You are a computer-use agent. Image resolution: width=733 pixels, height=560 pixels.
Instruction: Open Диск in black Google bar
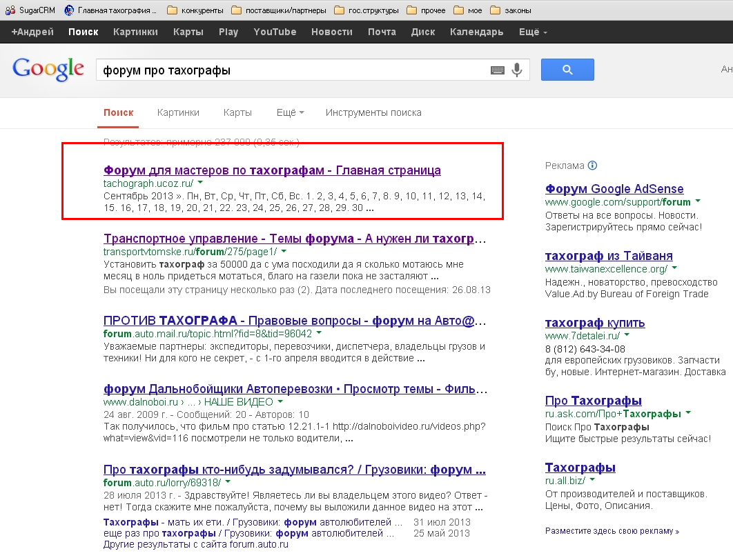pyautogui.click(x=423, y=32)
